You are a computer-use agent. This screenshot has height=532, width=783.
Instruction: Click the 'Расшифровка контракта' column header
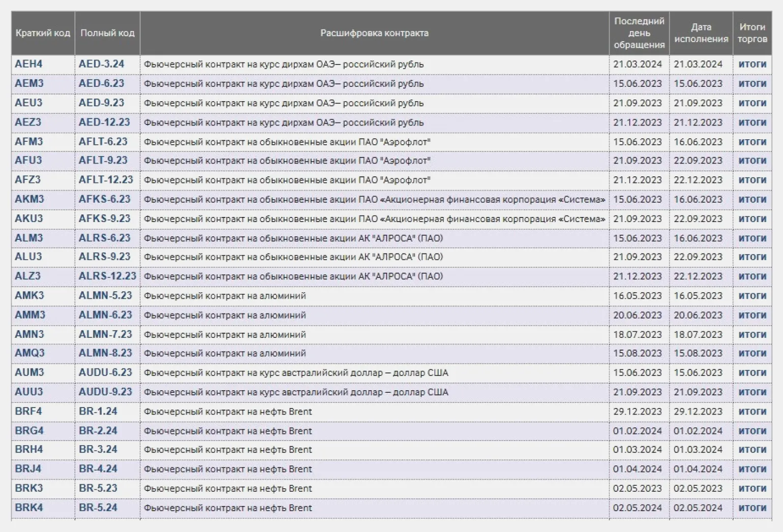pos(374,33)
